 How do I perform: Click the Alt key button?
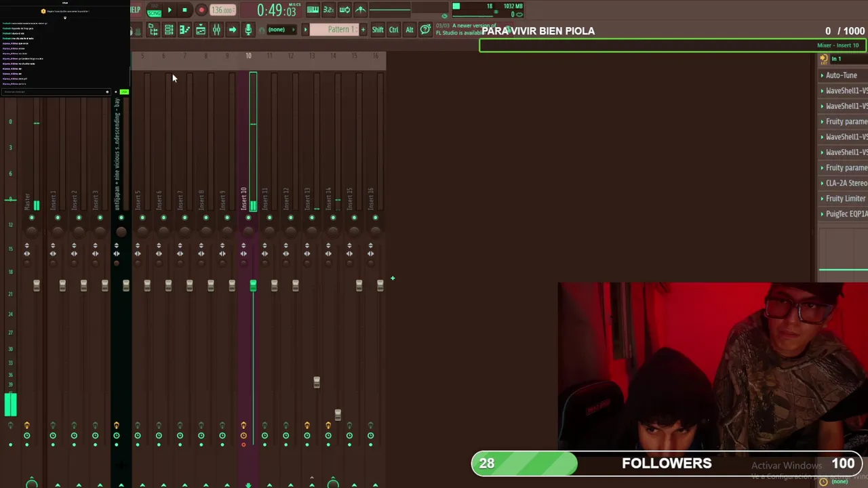point(410,30)
